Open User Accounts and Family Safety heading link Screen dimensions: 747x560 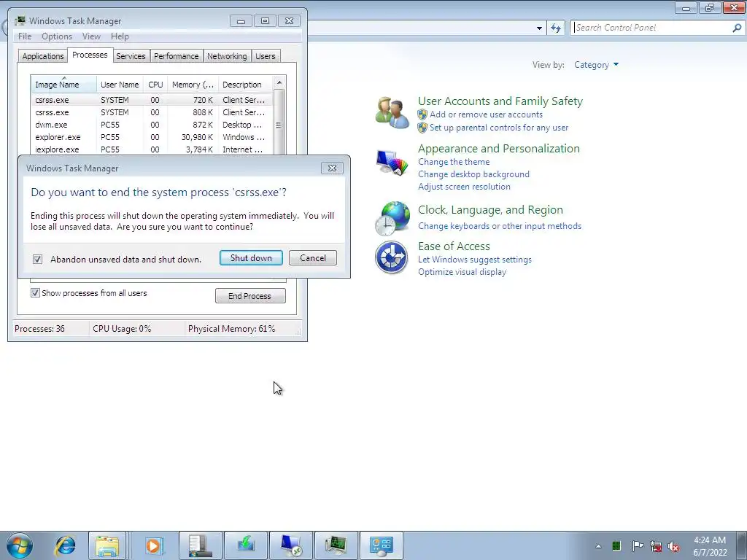(500, 101)
